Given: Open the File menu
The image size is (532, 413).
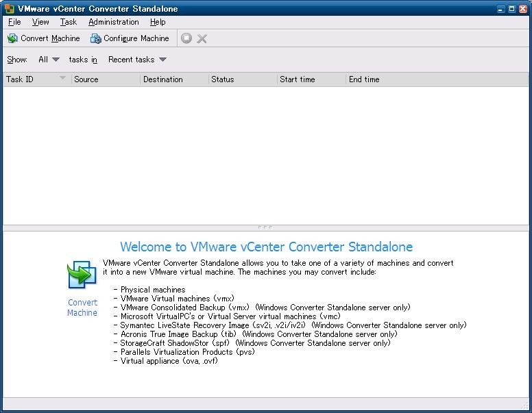Looking at the screenshot, I should 14,22.
